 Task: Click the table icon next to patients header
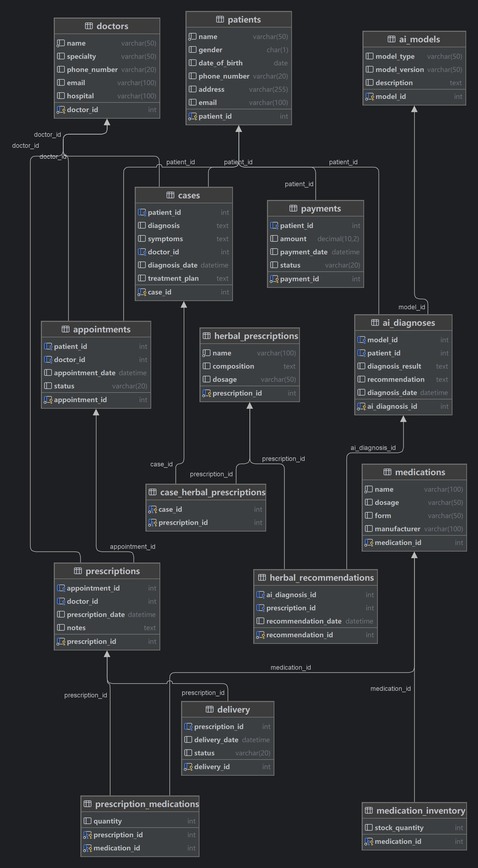point(220,20)
